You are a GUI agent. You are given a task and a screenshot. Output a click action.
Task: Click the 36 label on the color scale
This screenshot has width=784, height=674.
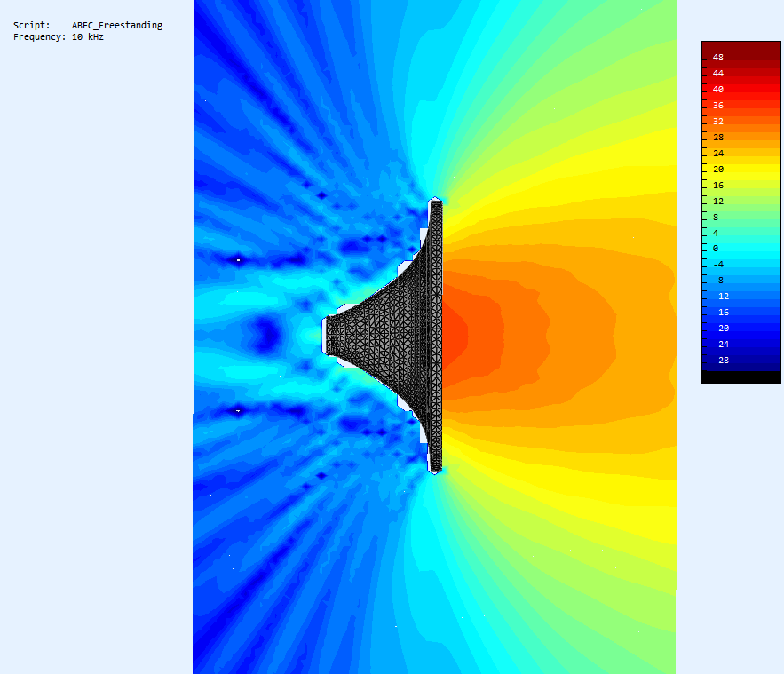pos(718,106)
